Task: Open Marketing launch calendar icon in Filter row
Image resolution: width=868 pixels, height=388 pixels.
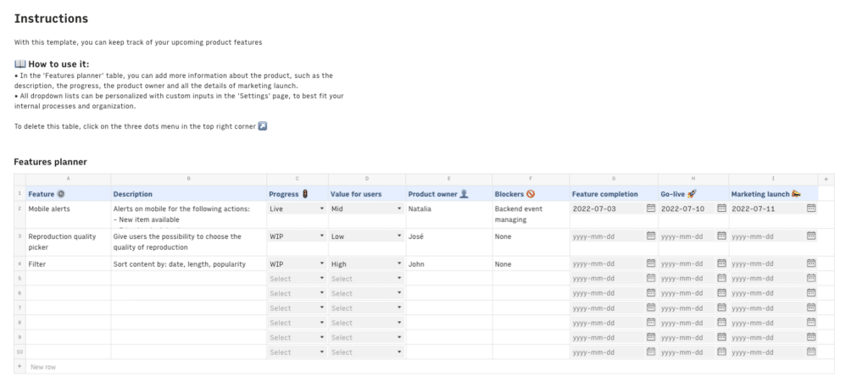Action: 811,263
